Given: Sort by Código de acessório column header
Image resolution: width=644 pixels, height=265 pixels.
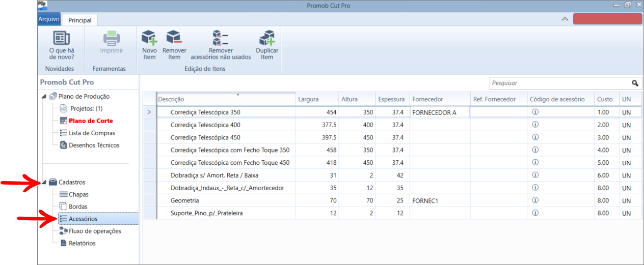Looking at the screenshot, I should click(560, 99).
